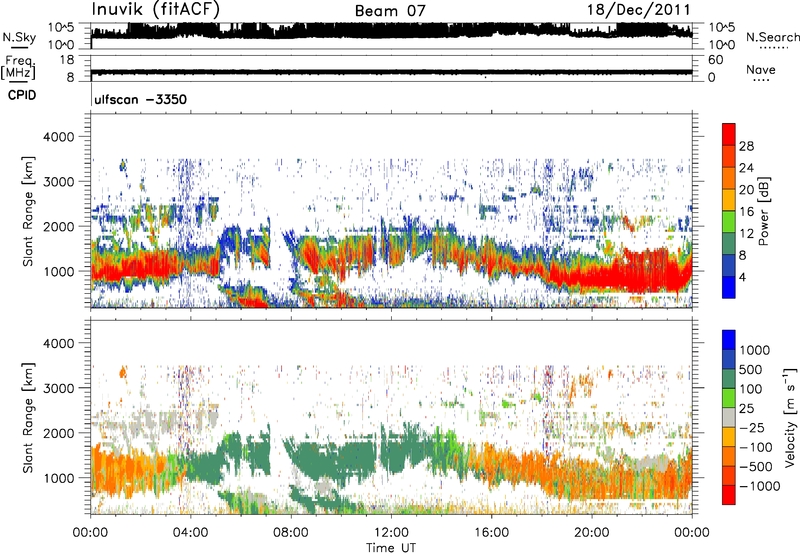
Task: Click the solid line sample under 'N.Sky'
Action: tap(19, 47)
